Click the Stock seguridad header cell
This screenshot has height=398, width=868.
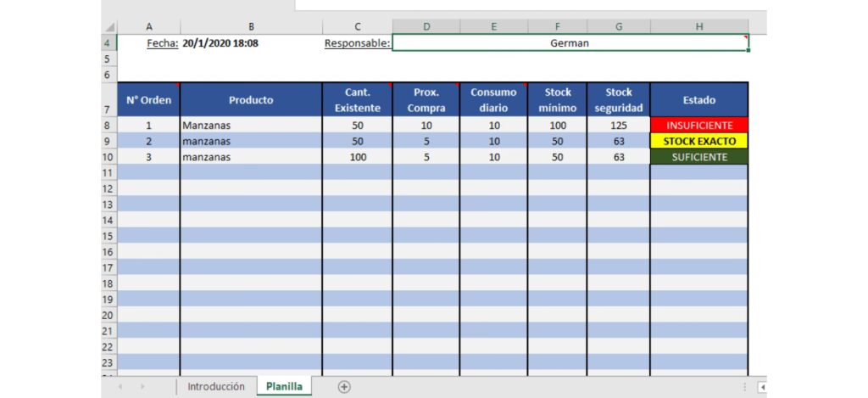(618, 100)
